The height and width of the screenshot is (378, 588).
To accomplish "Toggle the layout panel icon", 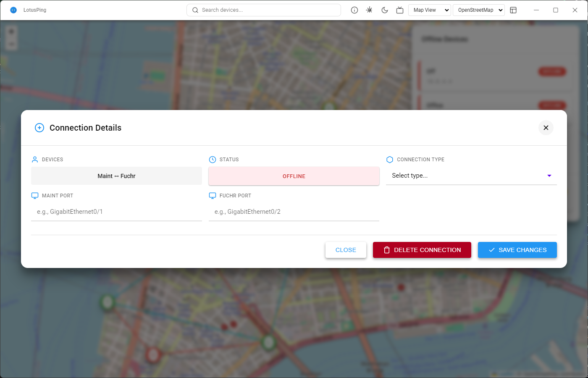I will 513,10.
